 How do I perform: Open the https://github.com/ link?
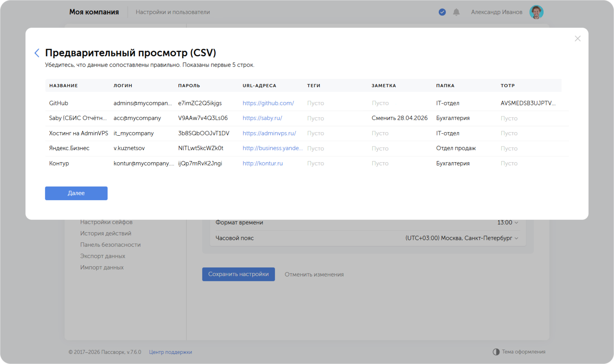268,103
